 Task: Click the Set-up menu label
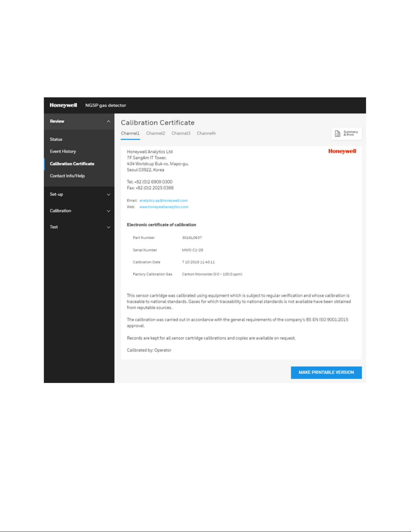click(56, 194)
